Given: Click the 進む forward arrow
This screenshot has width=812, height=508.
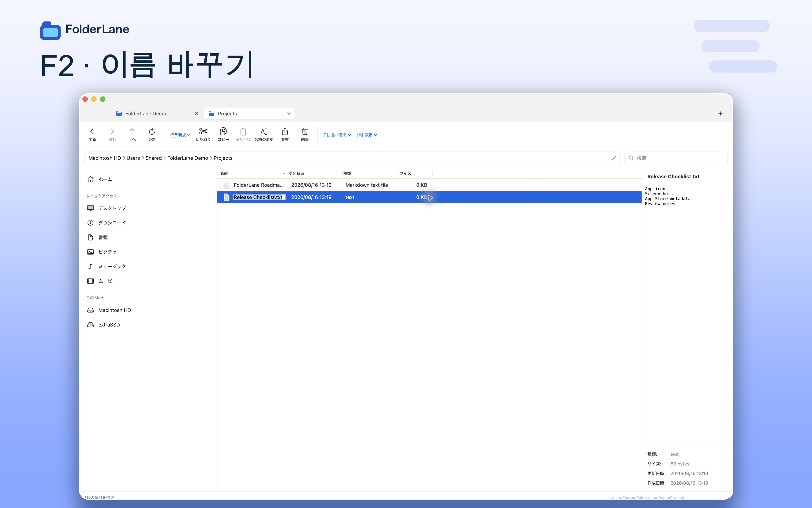Looking at the screenshot, I should [112, 134].
